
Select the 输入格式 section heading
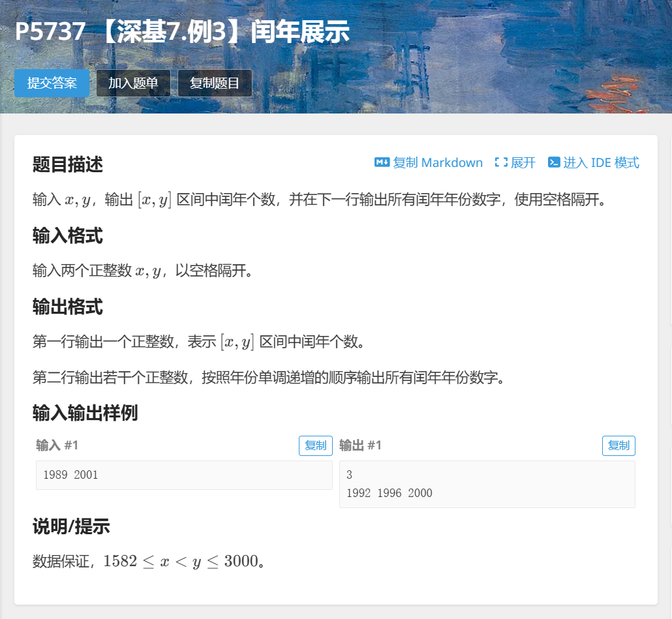point(68,235)
